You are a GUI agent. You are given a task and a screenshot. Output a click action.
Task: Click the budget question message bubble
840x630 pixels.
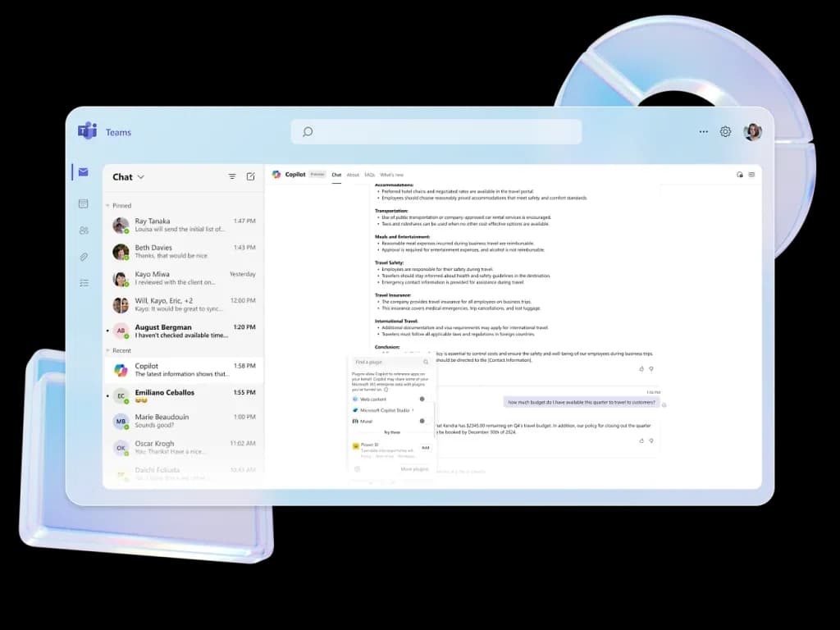point(582,402)
